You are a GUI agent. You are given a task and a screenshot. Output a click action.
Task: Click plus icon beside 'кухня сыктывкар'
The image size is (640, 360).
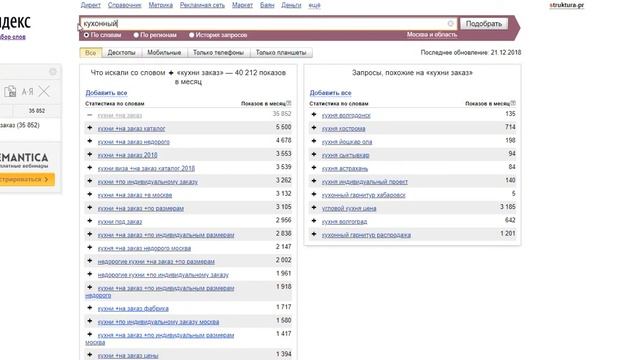coord(314,154)
